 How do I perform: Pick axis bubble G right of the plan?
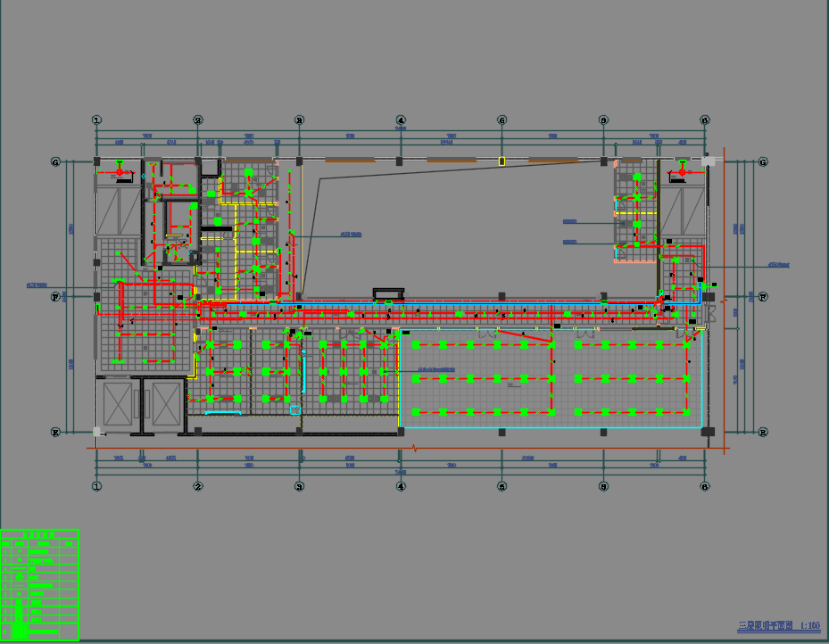763,162
